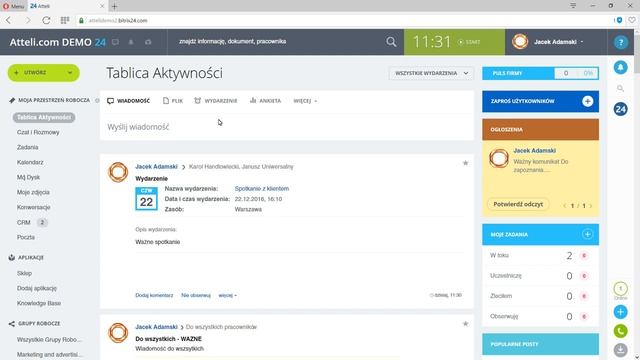Image resolution: width=640 pixels, height=360 pixels.
Task: Open the 'Spotkanie z klientem' event link
Action: pos(262,189)
